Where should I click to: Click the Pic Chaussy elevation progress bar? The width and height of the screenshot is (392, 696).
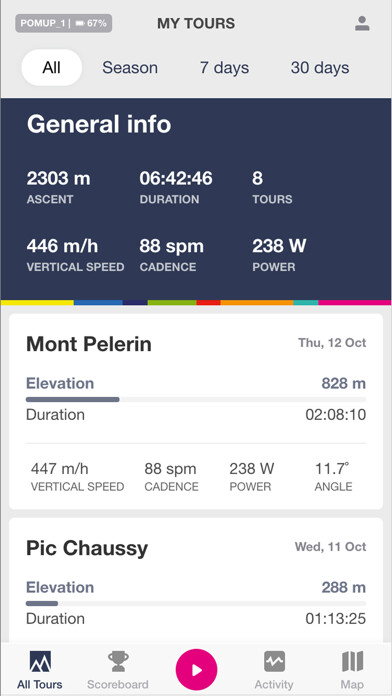196,604
